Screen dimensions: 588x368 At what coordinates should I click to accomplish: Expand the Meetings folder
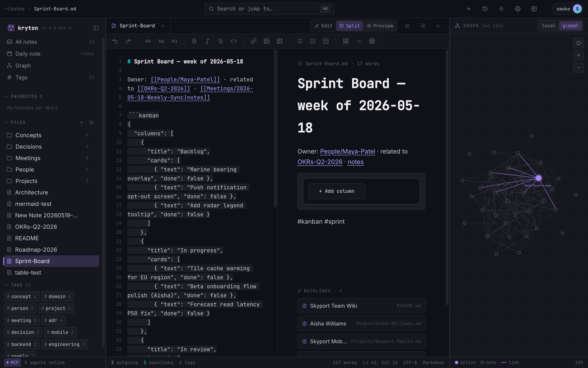click(51, 158)
